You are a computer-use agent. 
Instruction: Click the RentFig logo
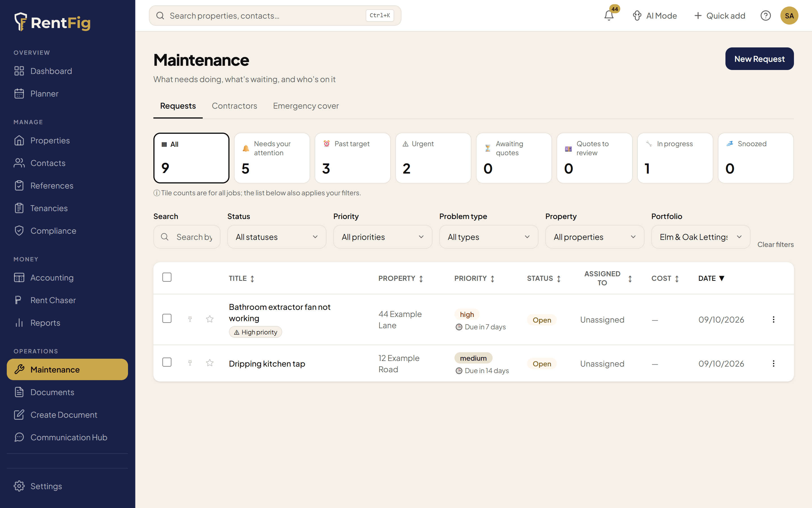point(52,22)
